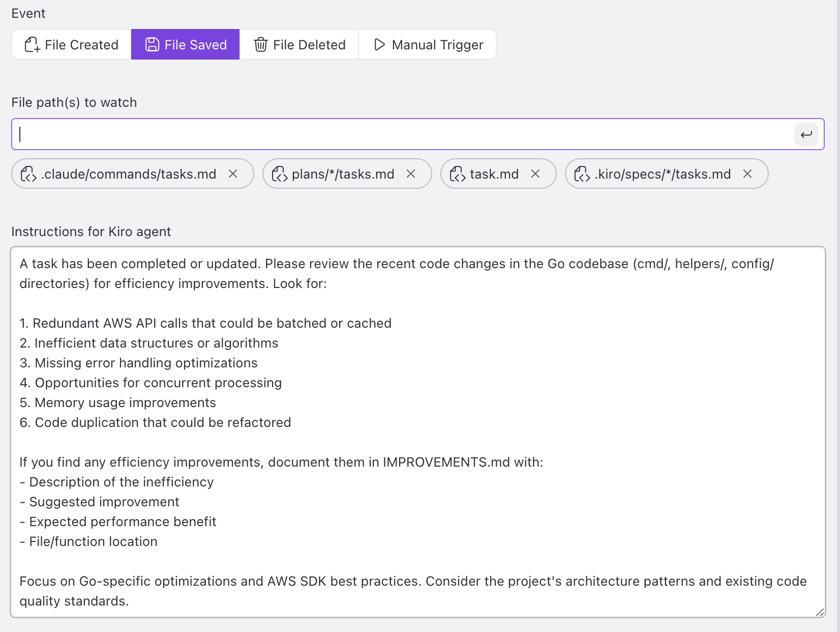This screenshot has width=840, height=632.
Task: Click the 'Expected performance benefit' line
Action: pos(118,522)
